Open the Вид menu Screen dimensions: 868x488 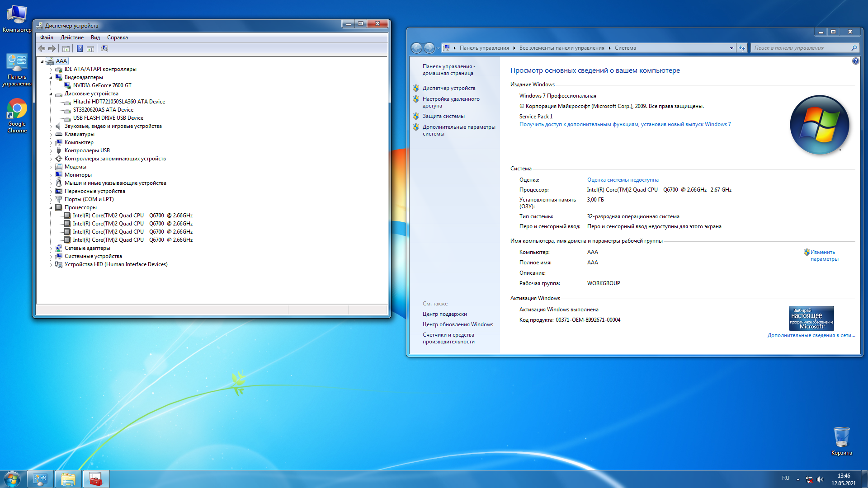point(95,38)
